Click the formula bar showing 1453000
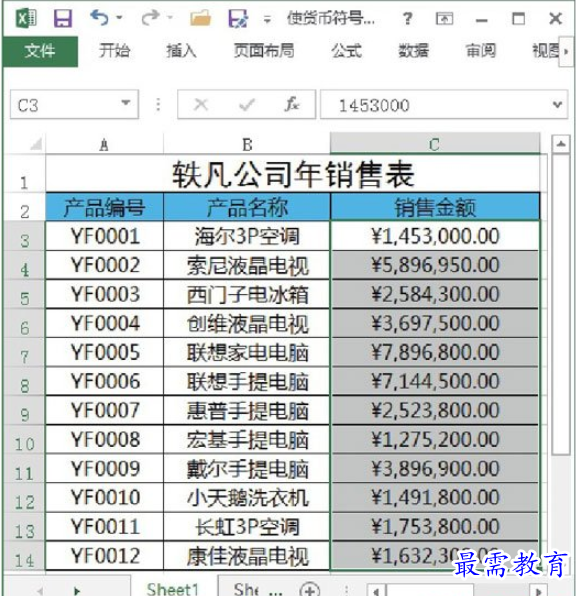Viewport: 576px width, 596px height. (x=435, y=105)
